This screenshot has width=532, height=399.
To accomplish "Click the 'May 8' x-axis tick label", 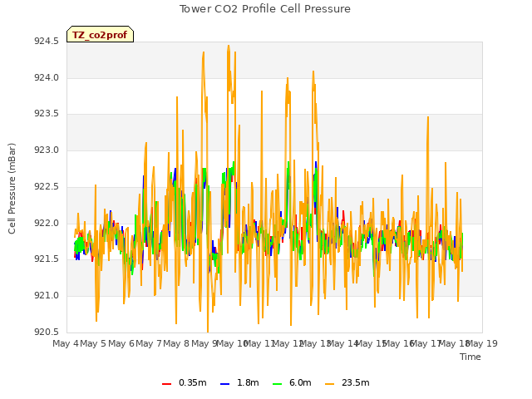I will click(176, 343).
